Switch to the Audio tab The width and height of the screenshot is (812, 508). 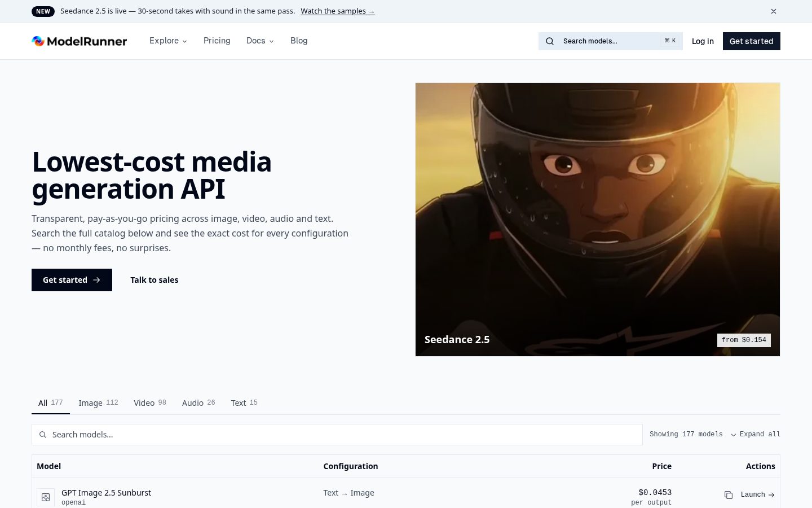(198, 403)
